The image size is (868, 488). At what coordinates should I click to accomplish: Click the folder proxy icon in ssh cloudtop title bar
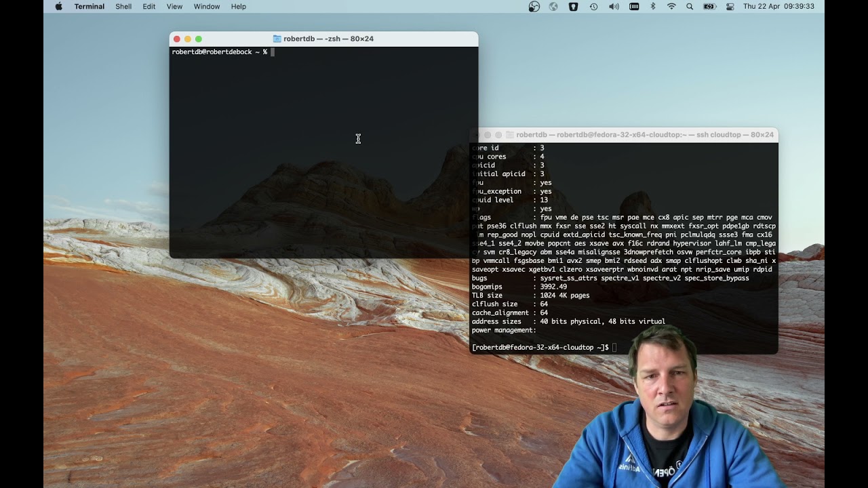coord(511,135)
